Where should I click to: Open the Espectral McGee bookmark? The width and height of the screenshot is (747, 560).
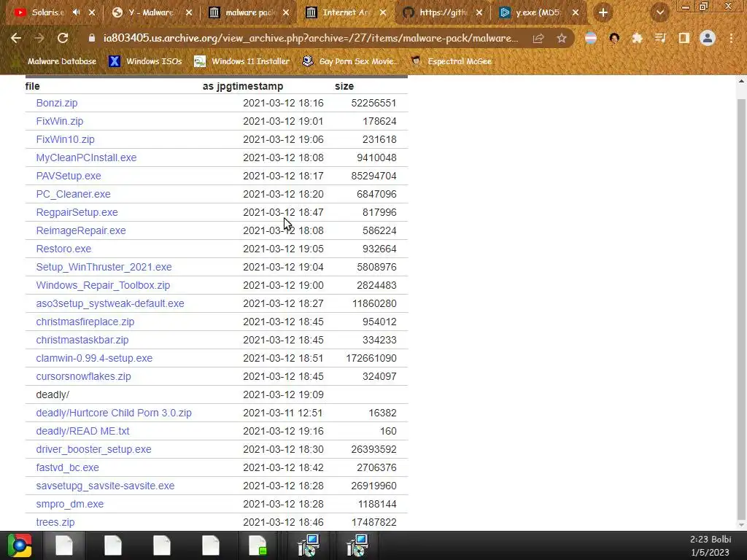[452, 61]
